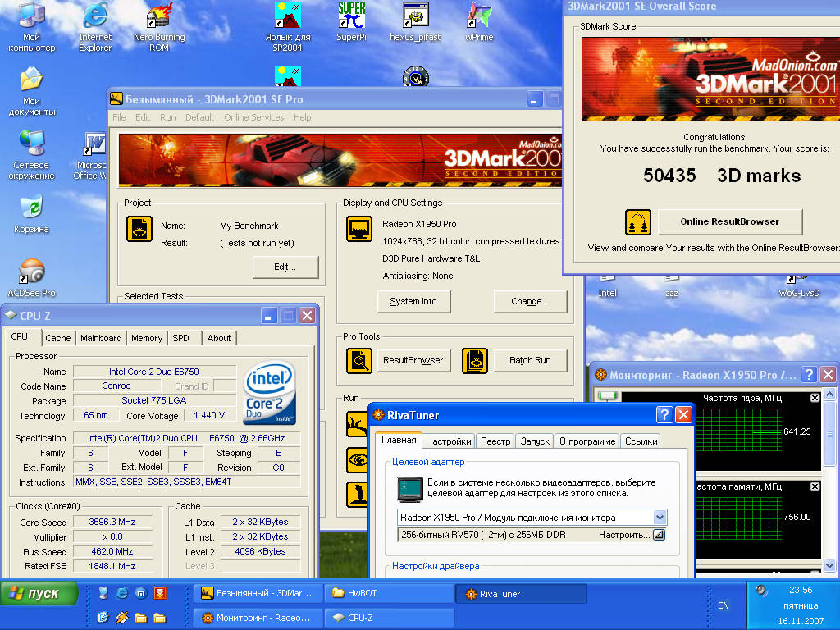Switch to the About tab in CPU-Z
The width and height of the screenshot is (840, 630).
(219, 338)
